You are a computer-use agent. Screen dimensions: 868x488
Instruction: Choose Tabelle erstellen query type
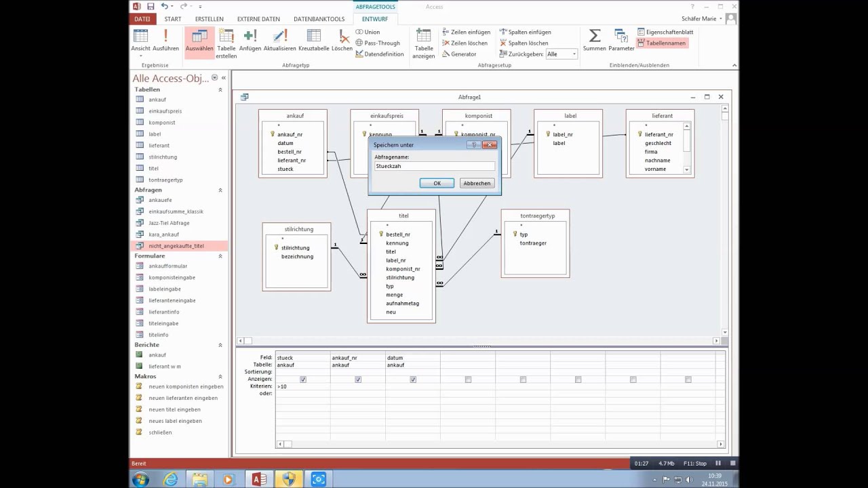click(226, 43)
